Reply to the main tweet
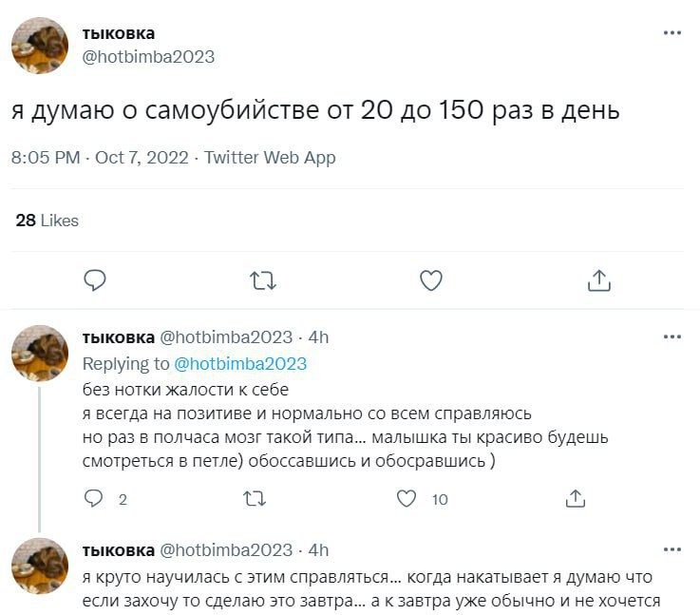This screenshot has height=615, width=700. 94,280
